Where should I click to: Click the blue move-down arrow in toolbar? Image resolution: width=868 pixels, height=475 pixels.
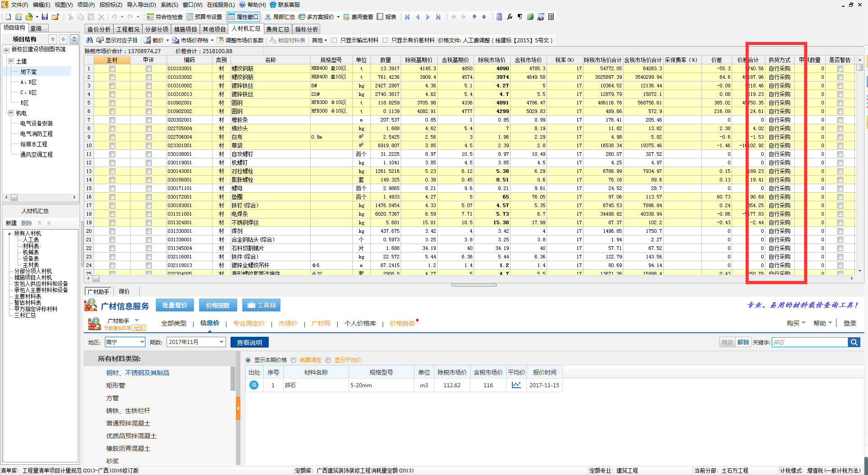pyautogui.click(x=484, y=17)
